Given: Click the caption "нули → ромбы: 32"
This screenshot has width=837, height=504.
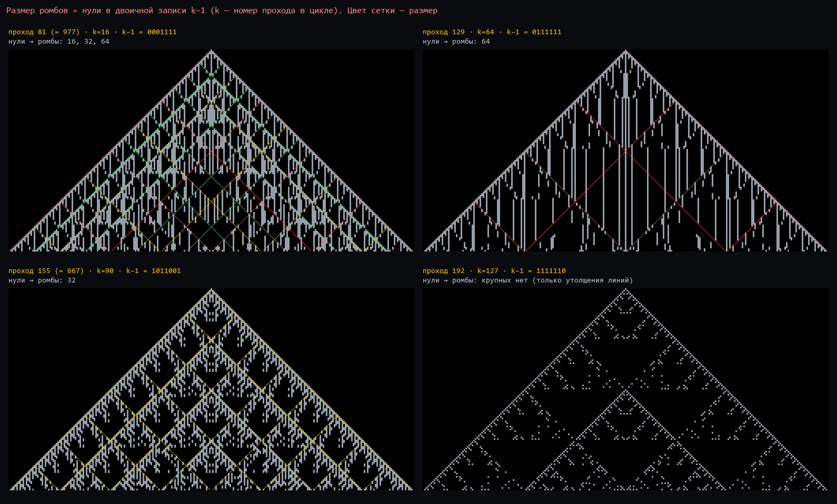Looking at the screenshot, I should [x=42, y=280].
